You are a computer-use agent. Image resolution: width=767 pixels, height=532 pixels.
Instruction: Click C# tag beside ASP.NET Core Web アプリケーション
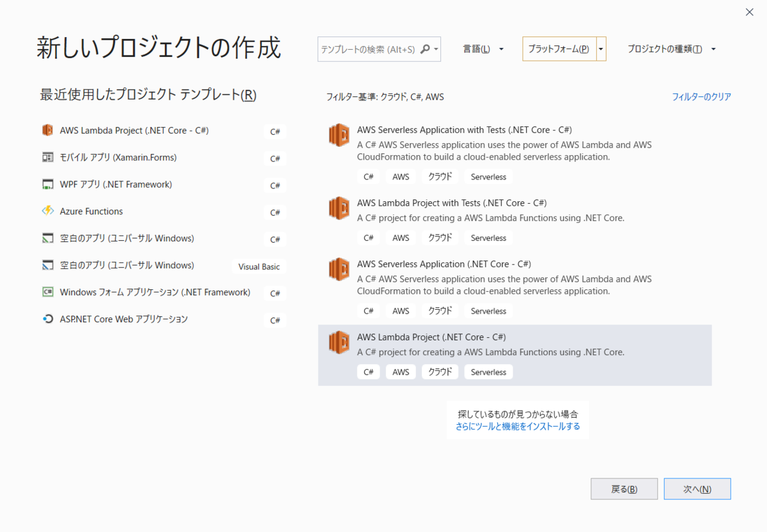(275, 321)
